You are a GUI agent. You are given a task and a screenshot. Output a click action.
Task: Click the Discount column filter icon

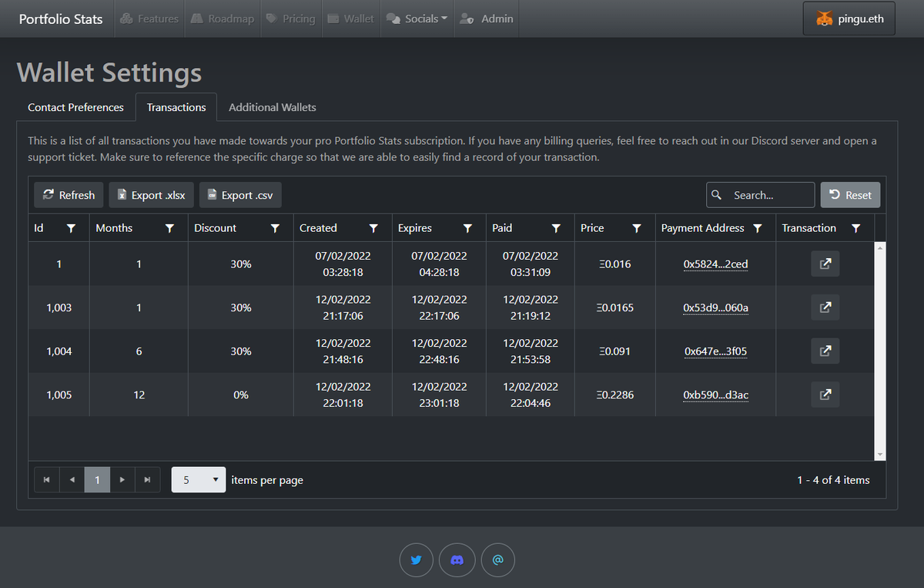(x=275, y=228)
